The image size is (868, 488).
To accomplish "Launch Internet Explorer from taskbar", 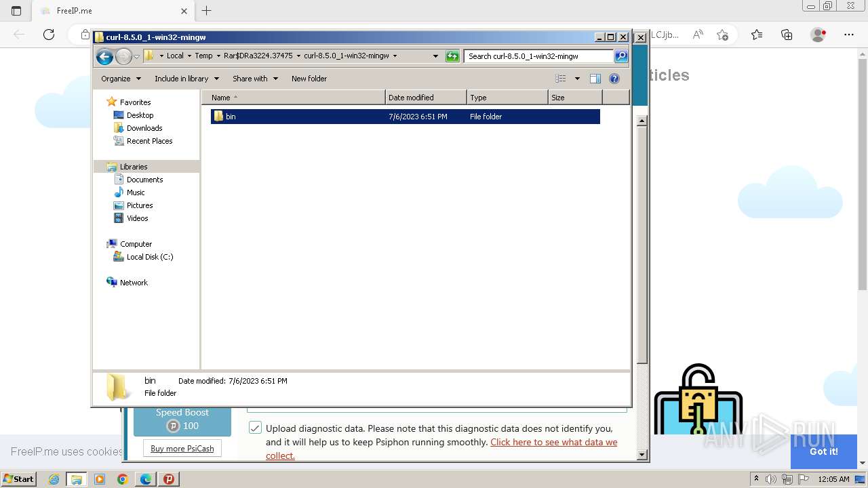I will tap(54, 479).
